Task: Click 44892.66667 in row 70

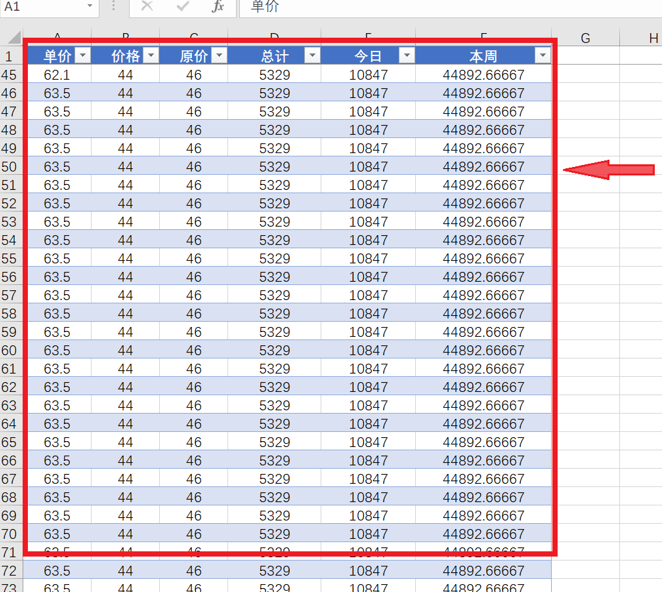Action: [x=483, y=534]
